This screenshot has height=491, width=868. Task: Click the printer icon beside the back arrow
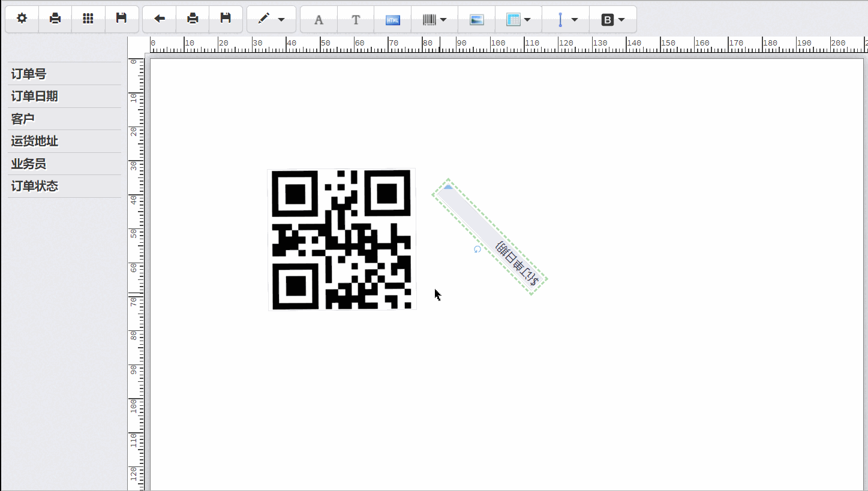click(193, 19)
